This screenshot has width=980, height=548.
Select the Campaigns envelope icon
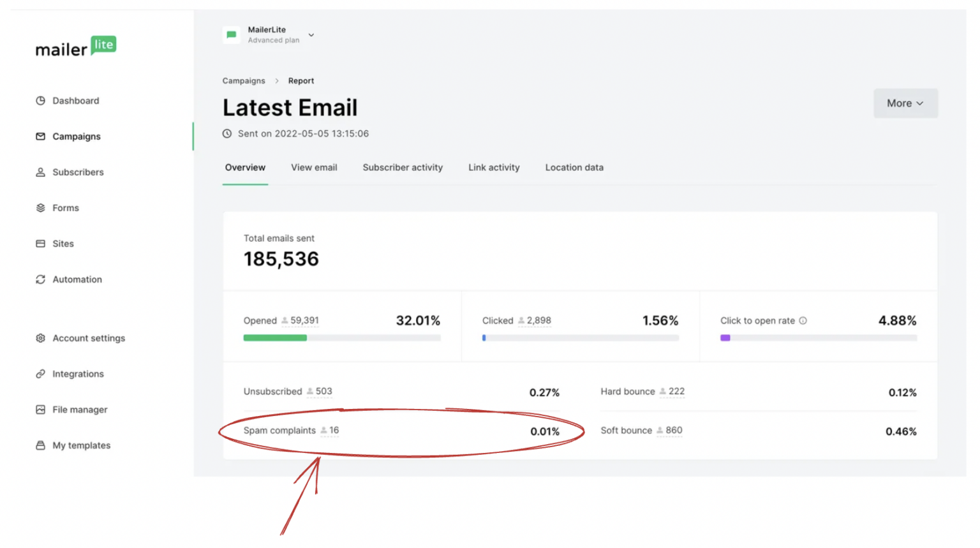click(x=40, y=136)
